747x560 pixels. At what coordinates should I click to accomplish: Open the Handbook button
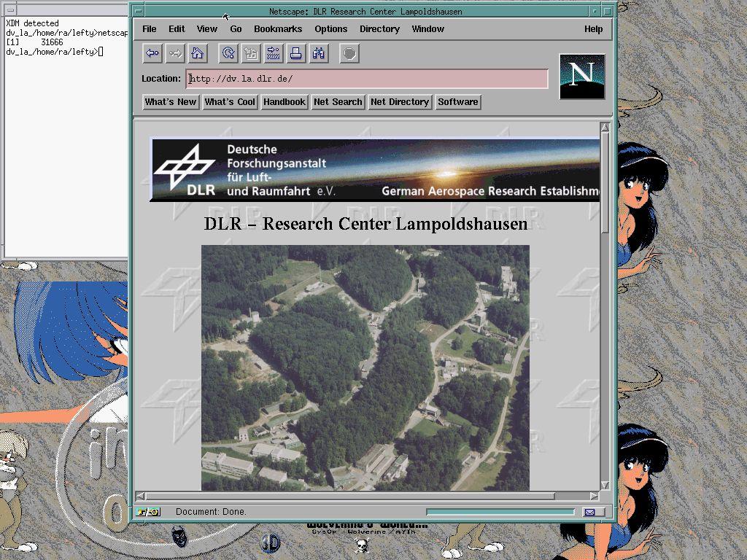click(284, 102)
